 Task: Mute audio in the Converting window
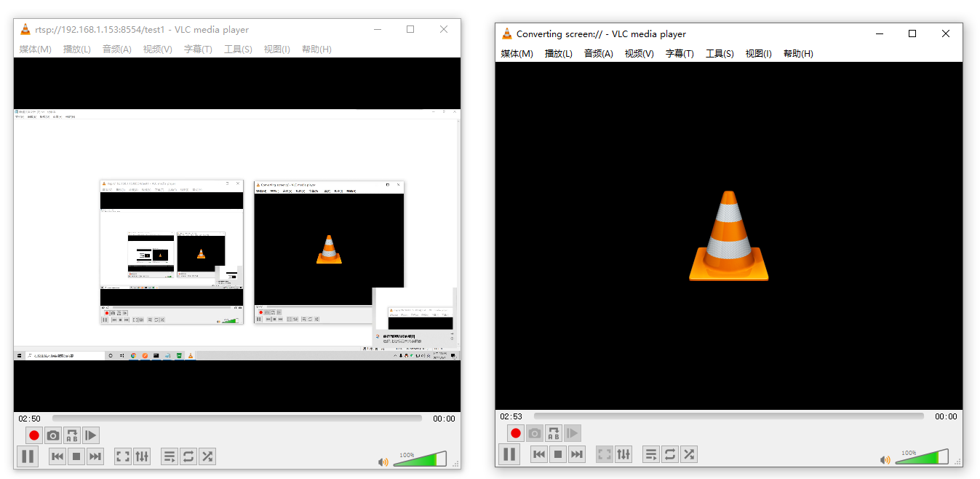pyautogui.click(x=885, y=459)
